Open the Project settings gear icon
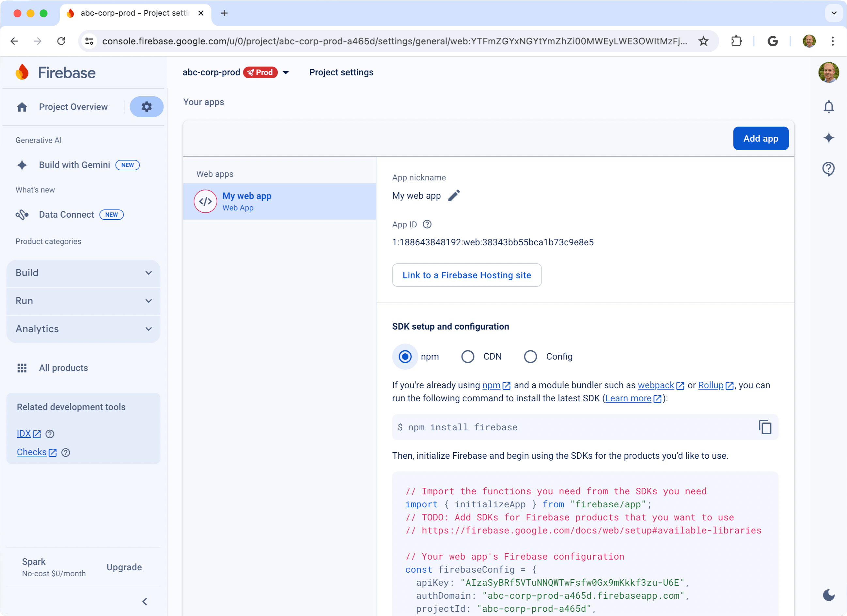 click(147, 107)
